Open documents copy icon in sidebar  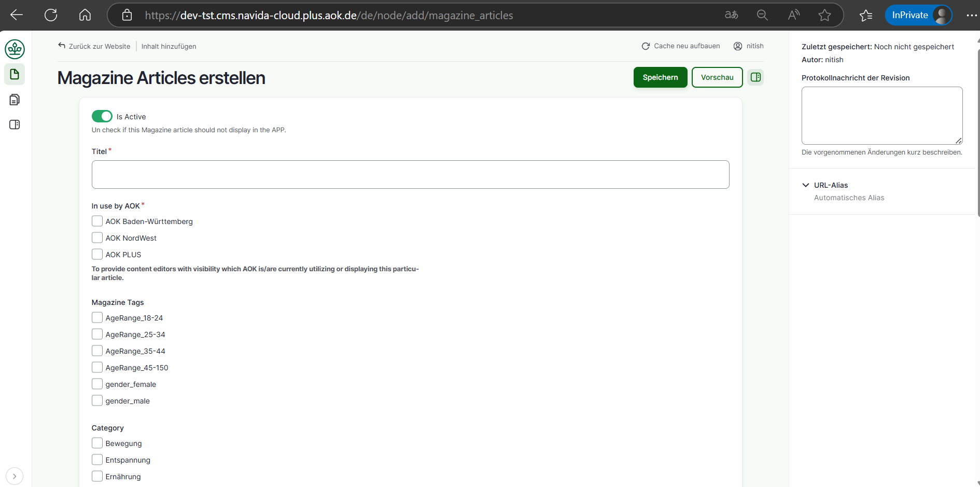pyautogui.click(x=15, y=99)
